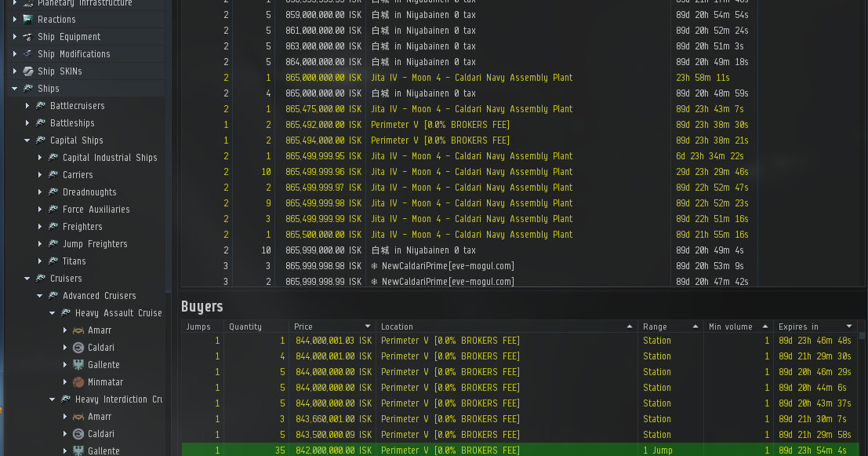Image resolution: width=868 pixels, height=456 pixels.
Task: Click the structure icon beside first NewCaldariPrime seller
Action: click(375, 266)
